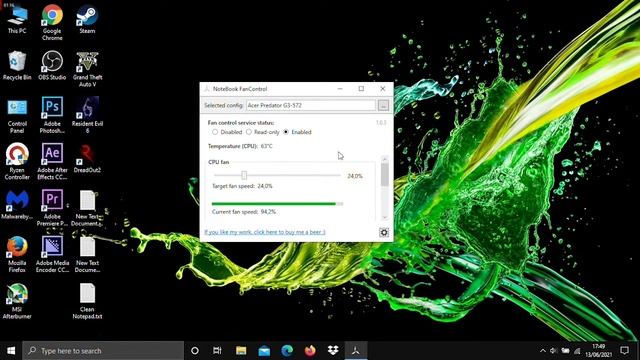Screen dimensions: 640x360
Task: Minimize the NoteBook FanControl window
Action: (340, 89)
